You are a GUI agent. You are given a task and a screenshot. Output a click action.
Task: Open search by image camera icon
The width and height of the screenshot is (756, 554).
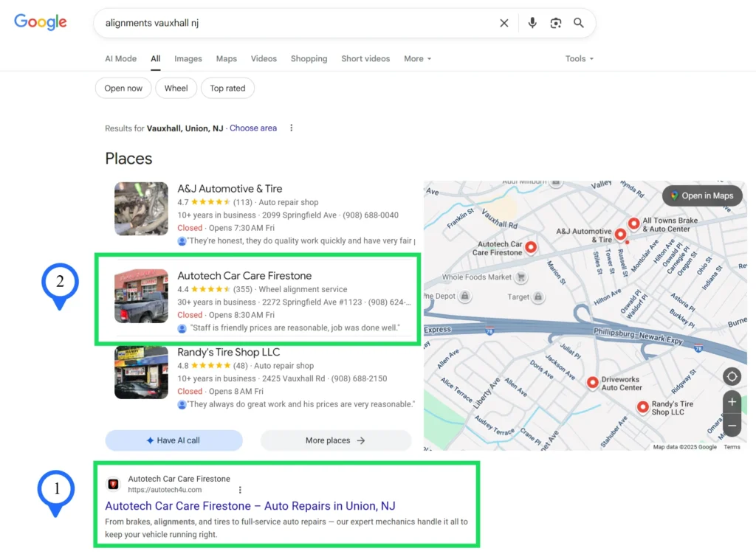(x=555, y=23)
